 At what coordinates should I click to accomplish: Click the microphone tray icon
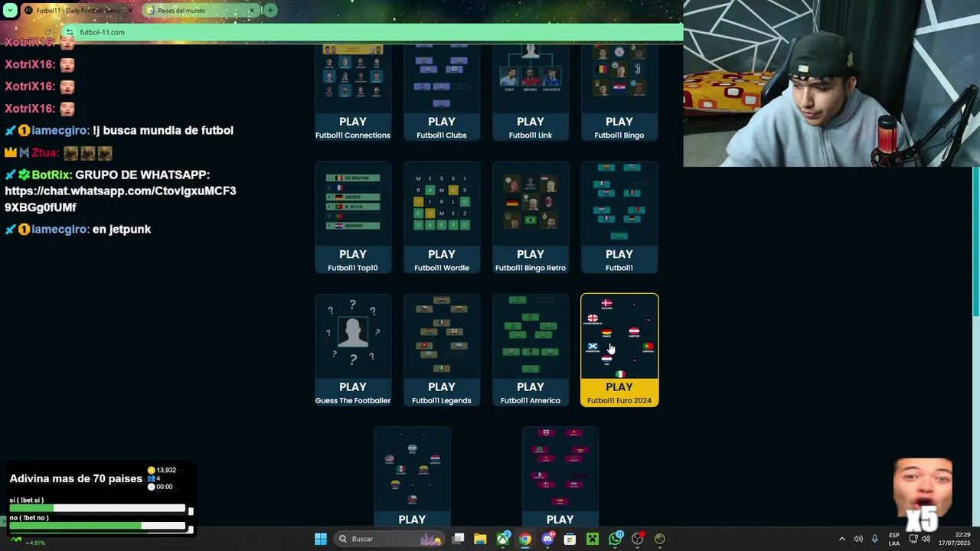(x=875, y=539)
